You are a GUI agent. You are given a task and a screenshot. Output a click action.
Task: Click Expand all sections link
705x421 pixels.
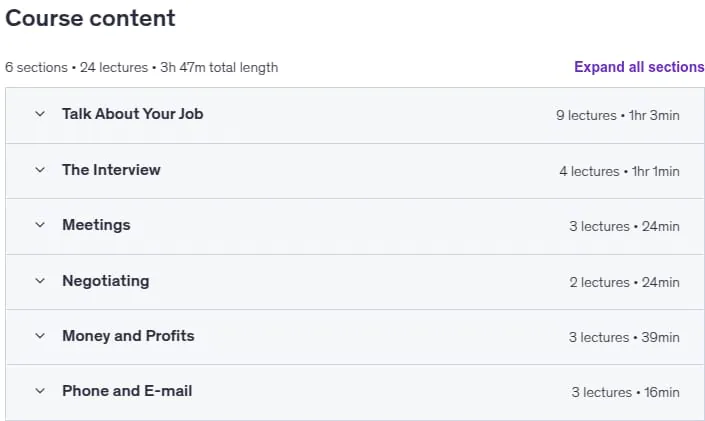[639, 67]
